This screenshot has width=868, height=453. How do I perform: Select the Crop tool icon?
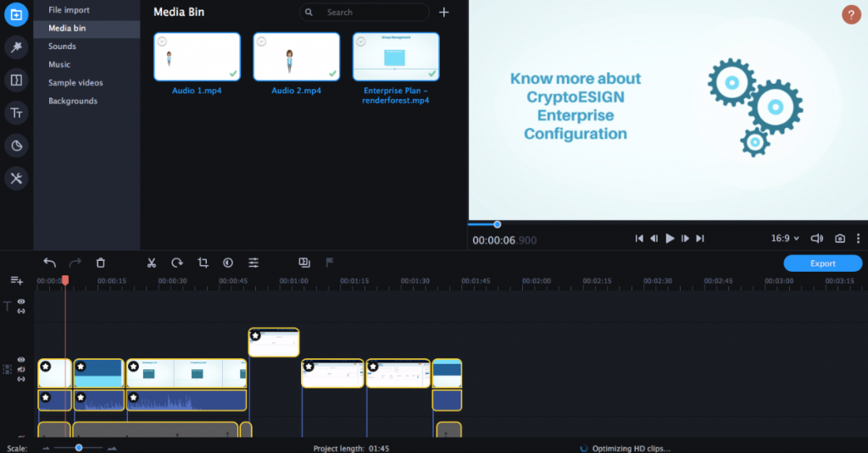point(203,262)
